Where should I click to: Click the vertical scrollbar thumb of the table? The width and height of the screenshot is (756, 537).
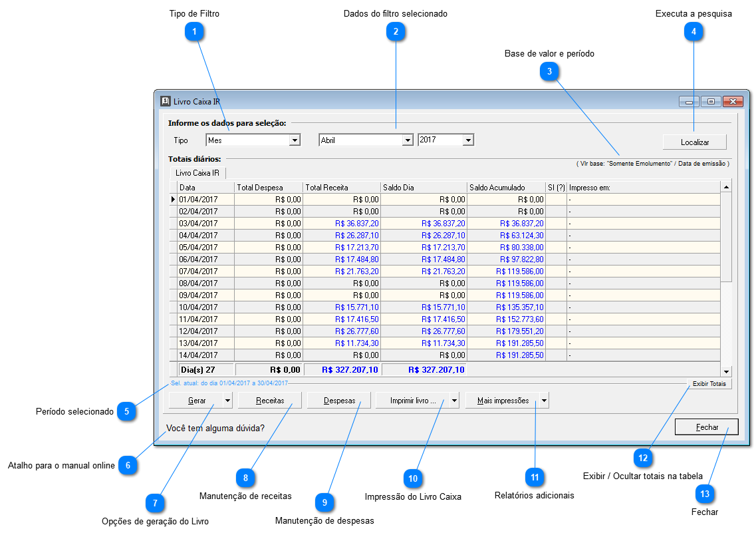click(x=726, y=238)
